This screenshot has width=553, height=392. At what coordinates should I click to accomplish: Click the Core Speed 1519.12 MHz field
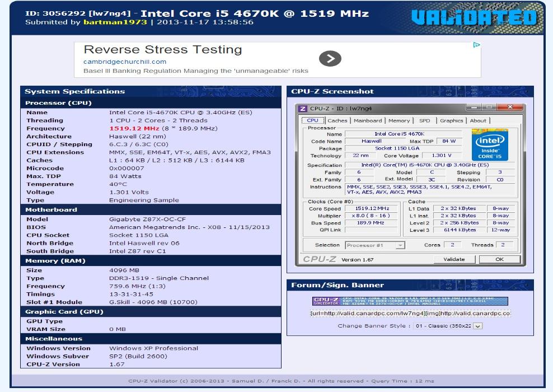click(x=372, y=208)
